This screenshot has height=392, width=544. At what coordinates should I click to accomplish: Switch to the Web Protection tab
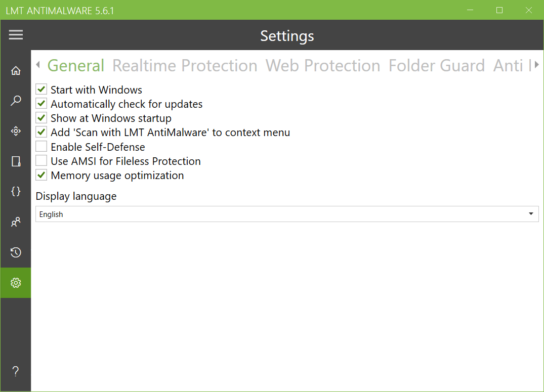323,66
